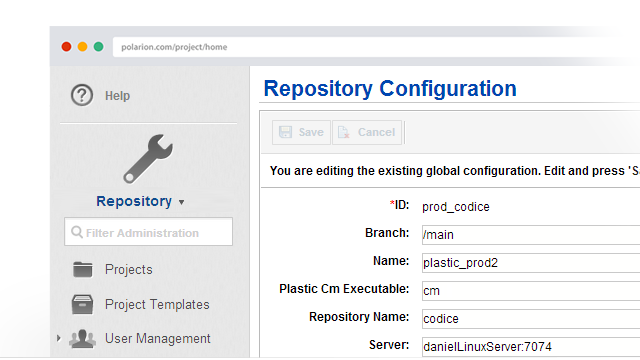Click the Server field label
Image resolution: width=640 pixels, height=360 pixels.
[389, 345]
